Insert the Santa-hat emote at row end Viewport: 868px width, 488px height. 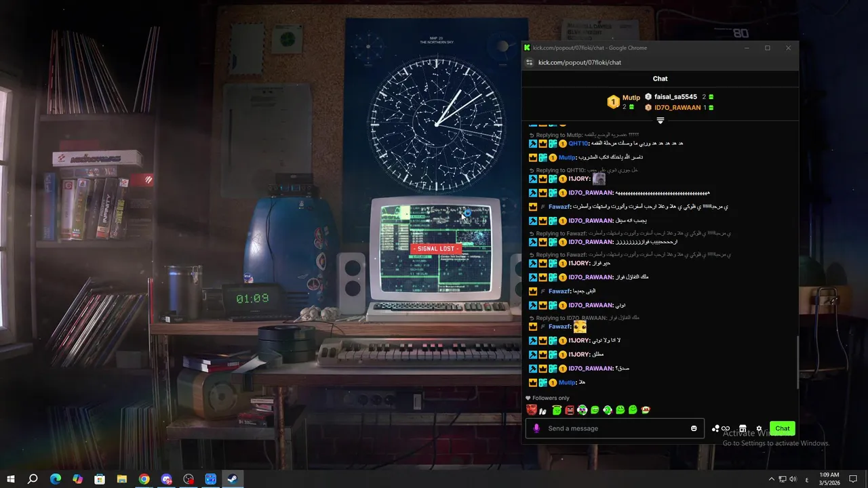(x=646, y=409)
